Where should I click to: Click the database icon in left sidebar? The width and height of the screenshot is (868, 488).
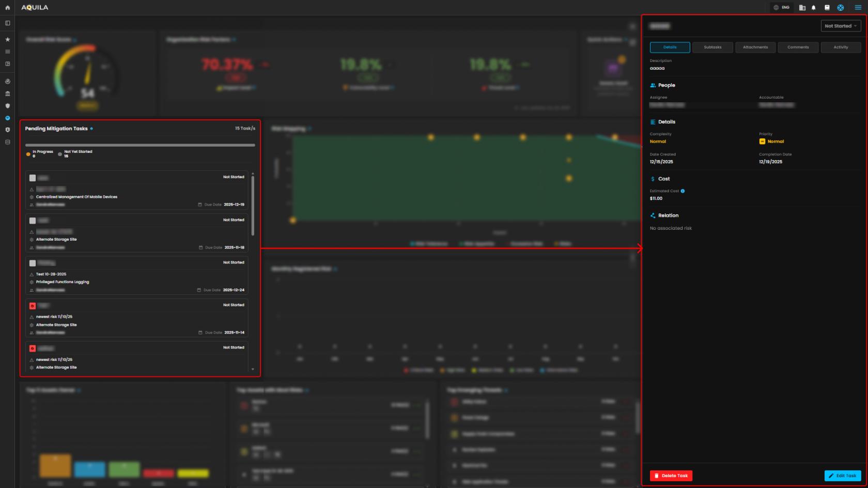pyautogui.click(x=7, y=142)
